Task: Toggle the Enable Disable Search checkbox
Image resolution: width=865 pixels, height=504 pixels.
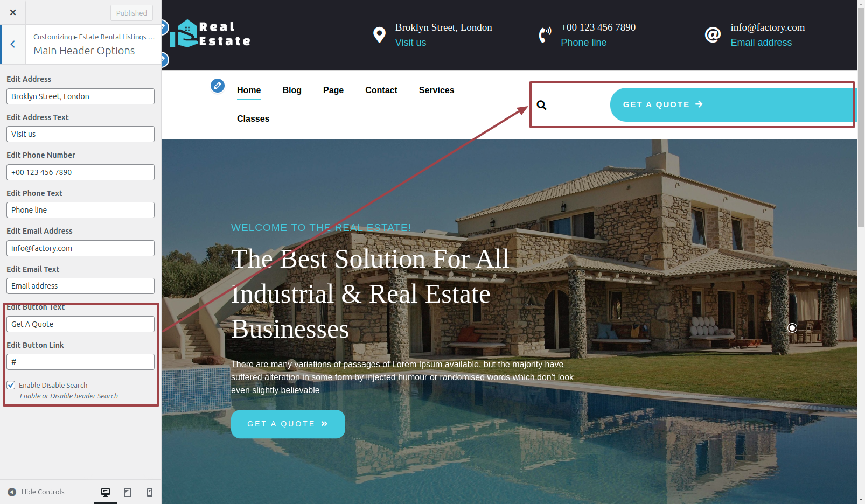Action: click(x=11, y=385)
